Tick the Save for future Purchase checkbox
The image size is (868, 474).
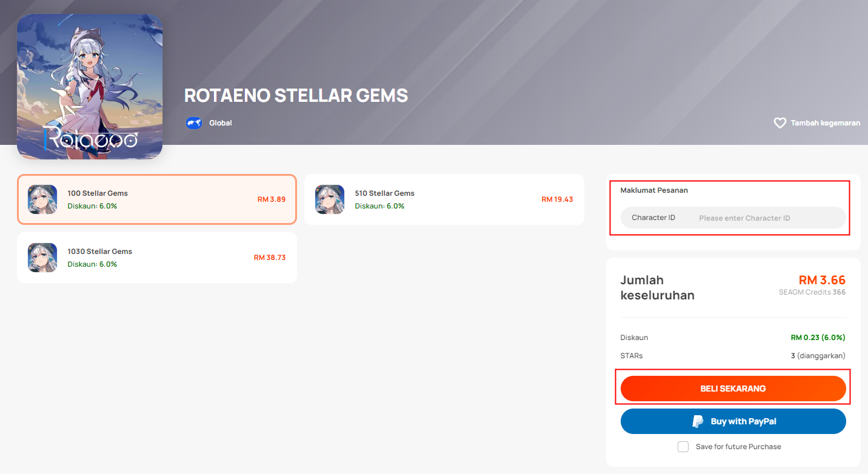click(683, 447)
